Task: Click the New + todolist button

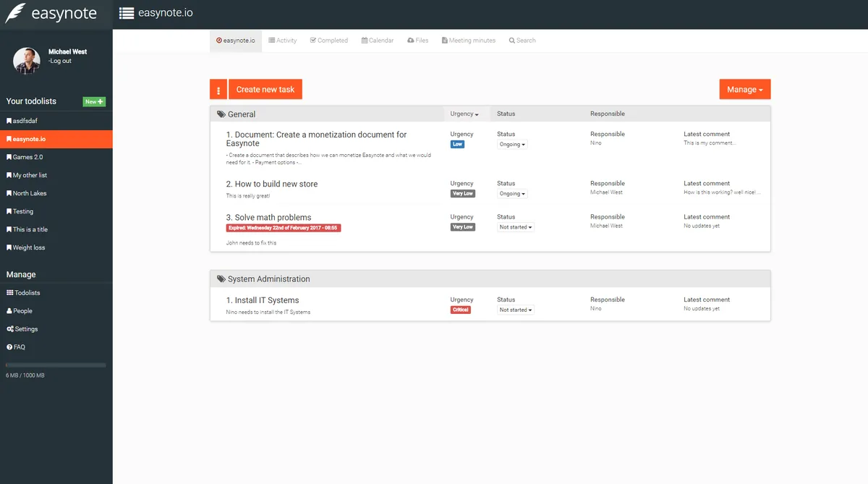Action: coord(95,101)
